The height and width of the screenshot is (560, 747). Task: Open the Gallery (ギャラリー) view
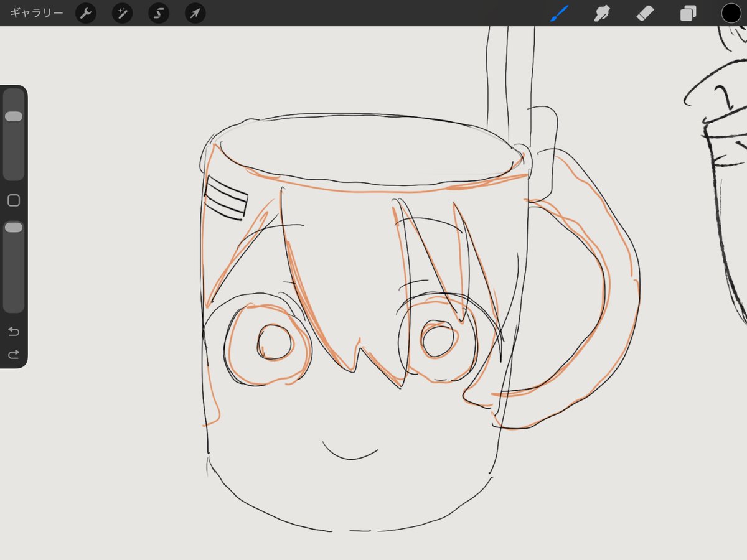(x=37, y=13)
